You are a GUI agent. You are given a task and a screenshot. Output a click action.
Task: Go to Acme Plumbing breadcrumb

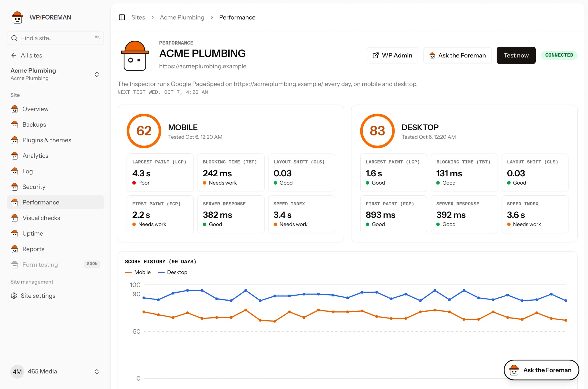point(182,17)
